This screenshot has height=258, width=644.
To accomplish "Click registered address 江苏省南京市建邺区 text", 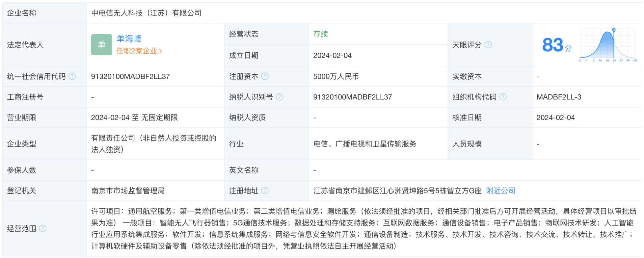I will 398,191.
